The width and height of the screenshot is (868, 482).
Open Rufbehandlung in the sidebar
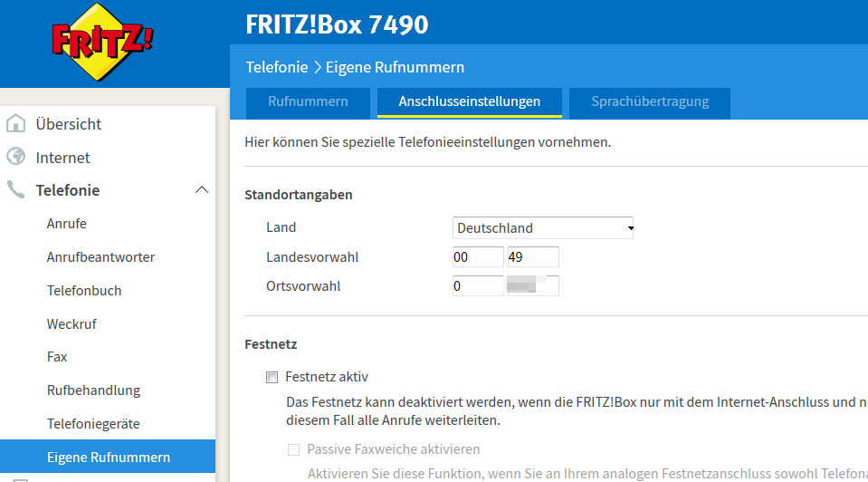click(x=93, y=390)
